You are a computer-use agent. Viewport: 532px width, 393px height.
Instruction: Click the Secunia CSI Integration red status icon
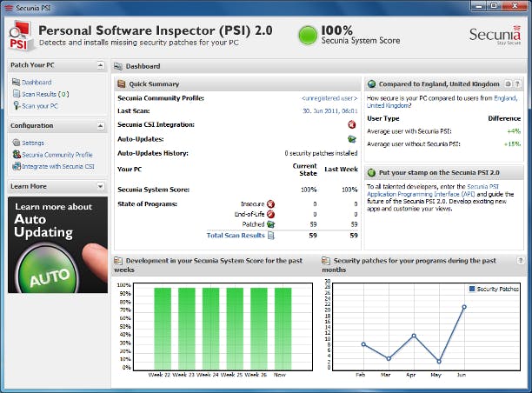(x=352, y=124)
